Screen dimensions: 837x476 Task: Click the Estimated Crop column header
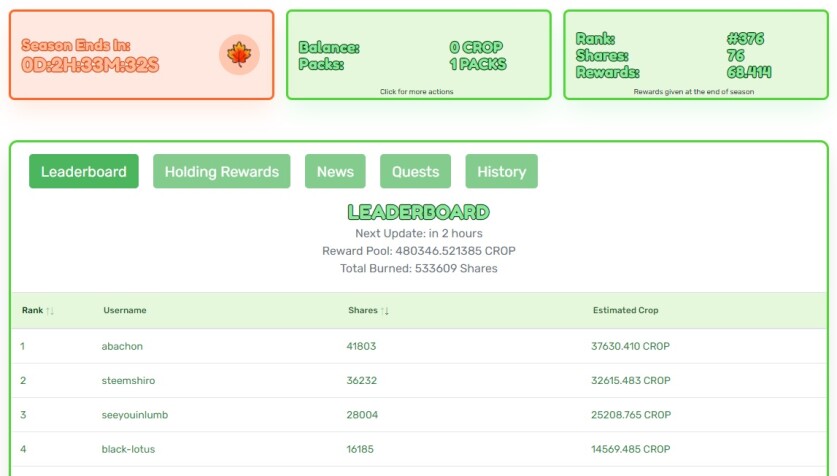coord(626,310)
